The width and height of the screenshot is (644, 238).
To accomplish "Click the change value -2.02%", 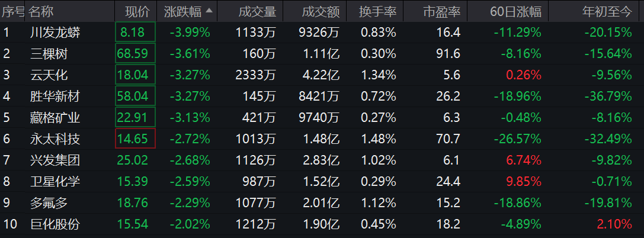I will click(x=190, y=224).
